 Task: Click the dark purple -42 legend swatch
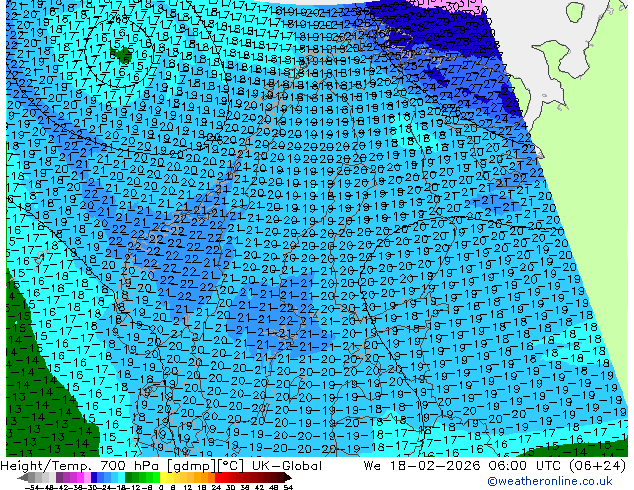pos(59,477)
